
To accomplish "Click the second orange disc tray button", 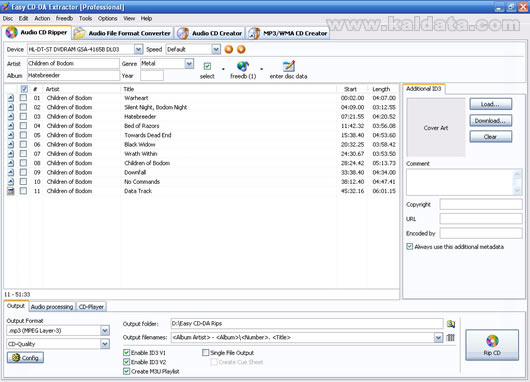I will (241, 49).
